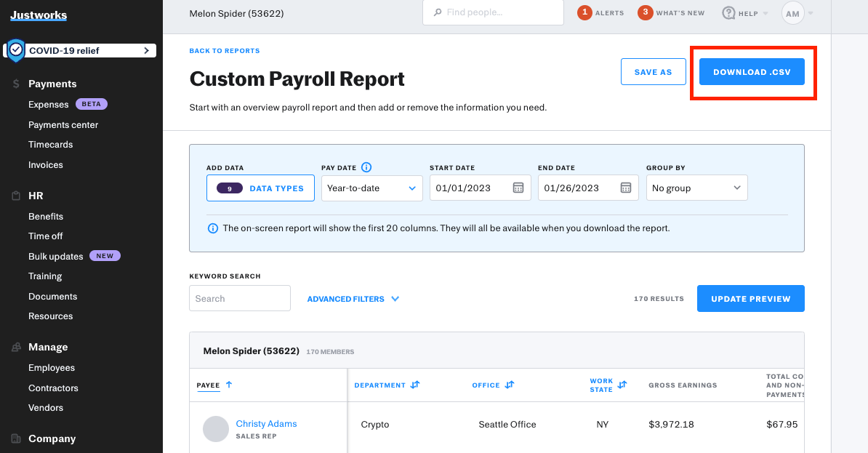Click the Justworks logo

click(x=39, y=15)
